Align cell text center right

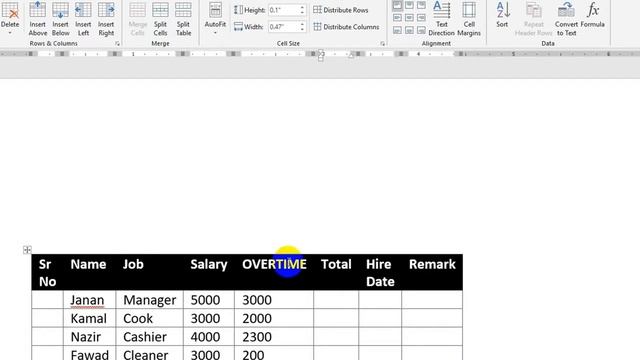[x=421, y=18]
